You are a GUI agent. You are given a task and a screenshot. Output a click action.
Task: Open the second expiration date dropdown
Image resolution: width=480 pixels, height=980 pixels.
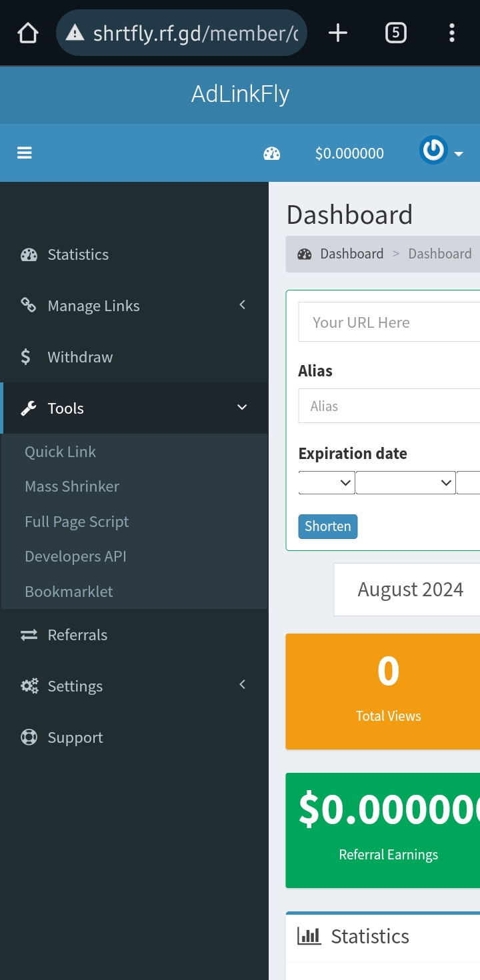coord(405,482)
